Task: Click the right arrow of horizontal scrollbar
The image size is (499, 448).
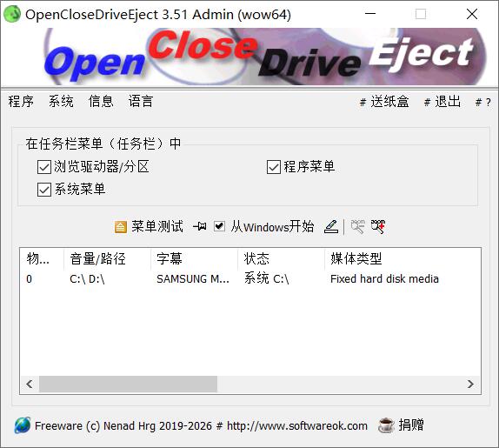Action: [470, 384]
